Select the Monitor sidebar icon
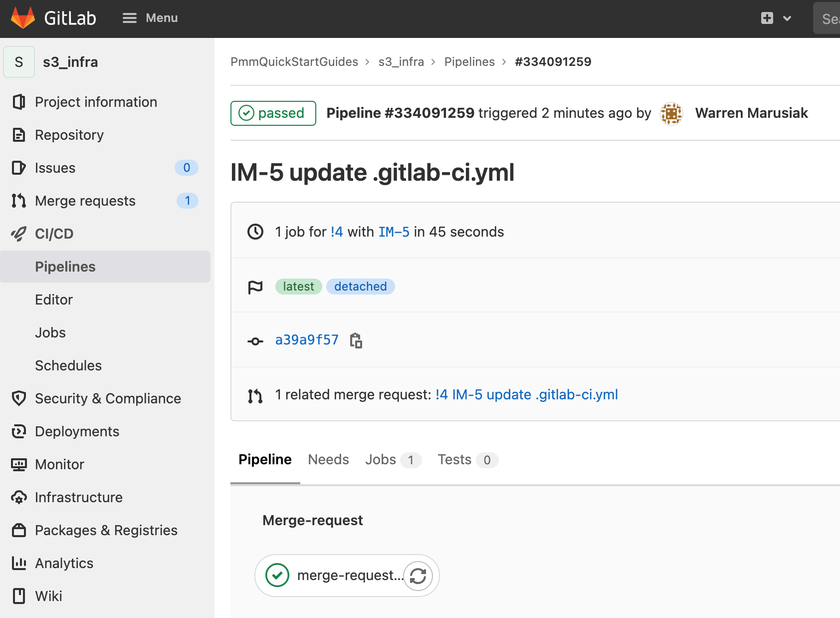840x618 pixels. (x=18, y=464)
